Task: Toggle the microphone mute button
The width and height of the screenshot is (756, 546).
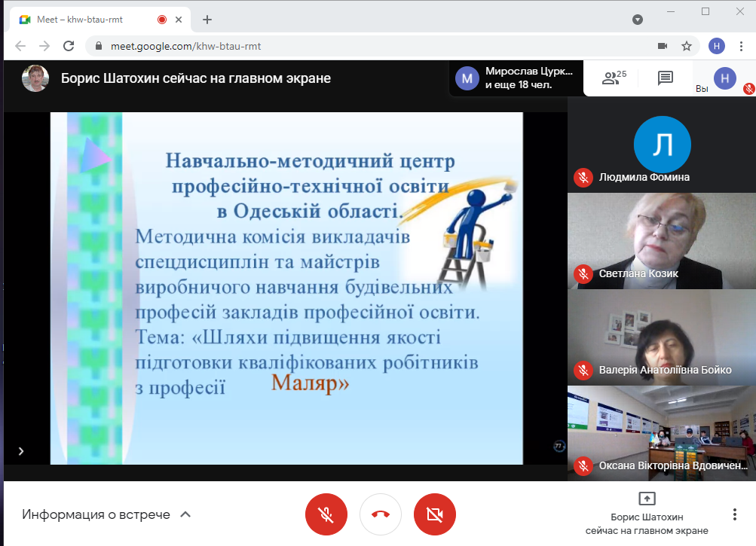Action: click(x=326, y=514)
